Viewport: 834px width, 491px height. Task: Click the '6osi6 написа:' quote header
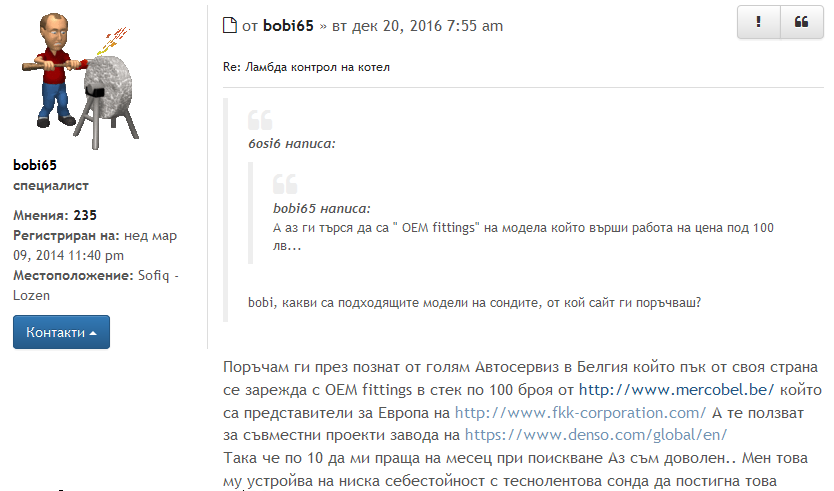click(292, 144)
